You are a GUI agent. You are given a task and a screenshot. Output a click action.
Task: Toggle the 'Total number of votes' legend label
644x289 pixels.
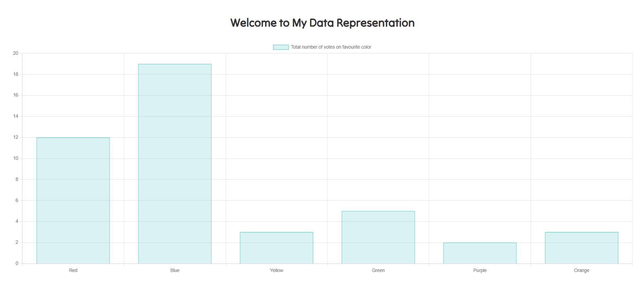(331, 47)
